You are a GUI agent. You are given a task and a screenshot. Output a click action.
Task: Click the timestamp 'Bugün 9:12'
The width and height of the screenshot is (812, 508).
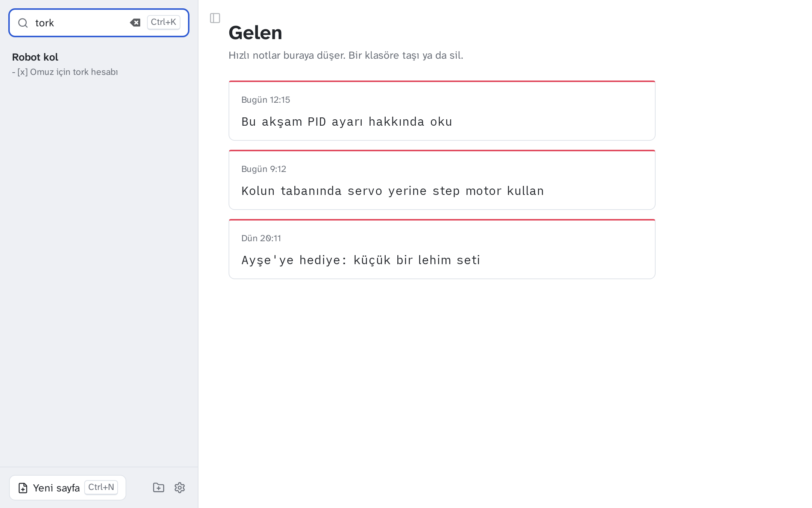point(264,169)
